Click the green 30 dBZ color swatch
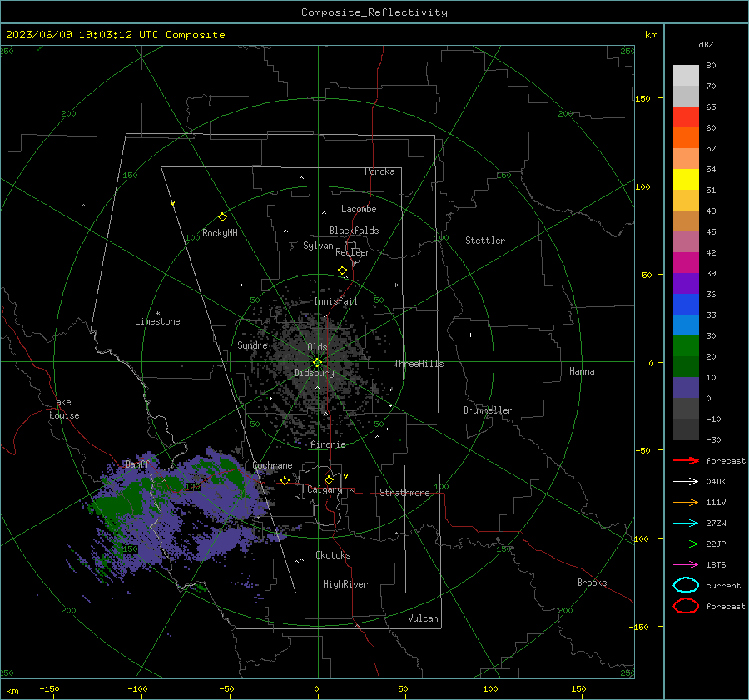Viewport: 749px width, 700px height. 686,346
